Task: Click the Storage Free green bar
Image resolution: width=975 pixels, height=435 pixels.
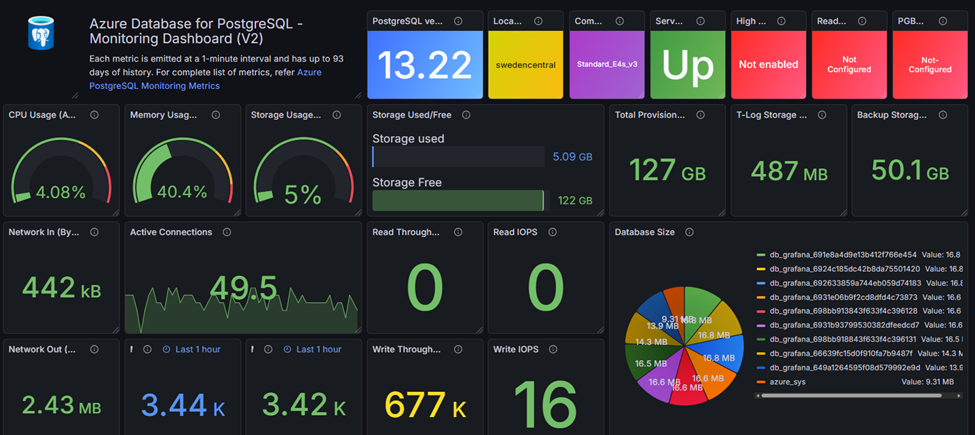Action: pos(458,201)
